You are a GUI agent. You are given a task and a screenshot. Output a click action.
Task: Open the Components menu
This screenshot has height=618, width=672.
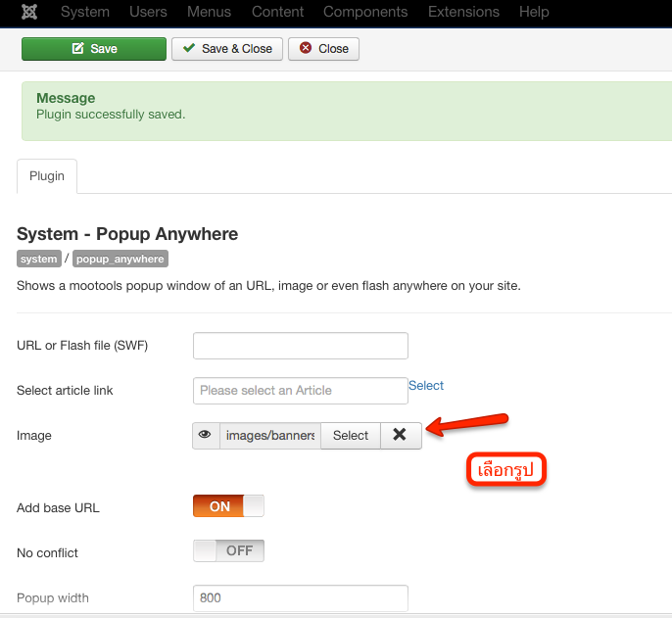[365, 12]
